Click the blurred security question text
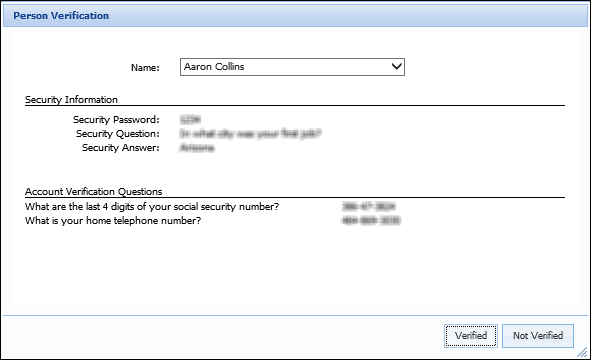591x360 pixels. click(250, 133)
